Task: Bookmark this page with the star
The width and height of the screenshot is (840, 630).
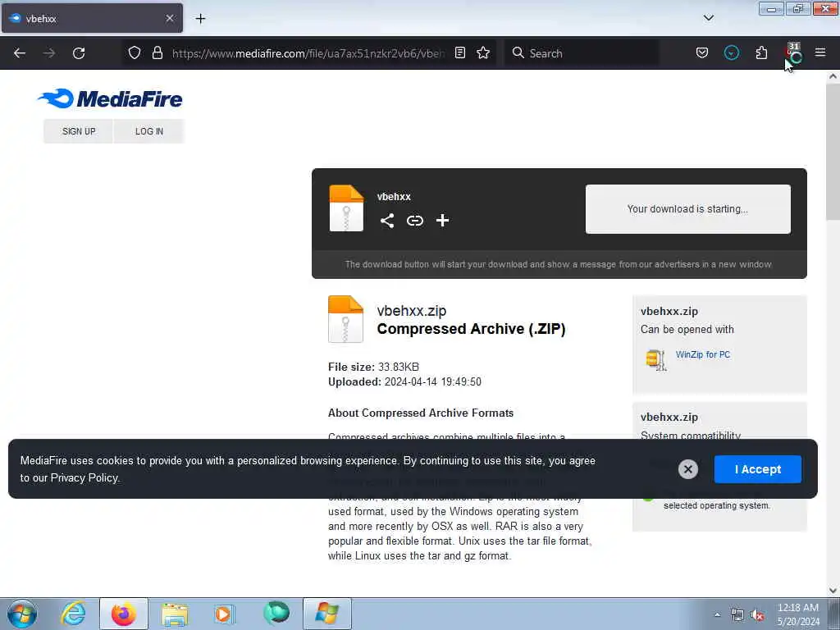Action: 483,52
